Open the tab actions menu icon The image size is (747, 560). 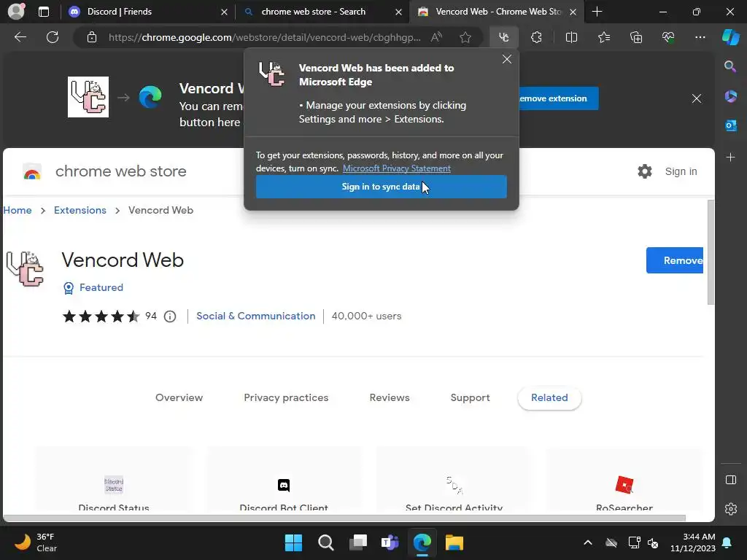[x=43, y=12]
